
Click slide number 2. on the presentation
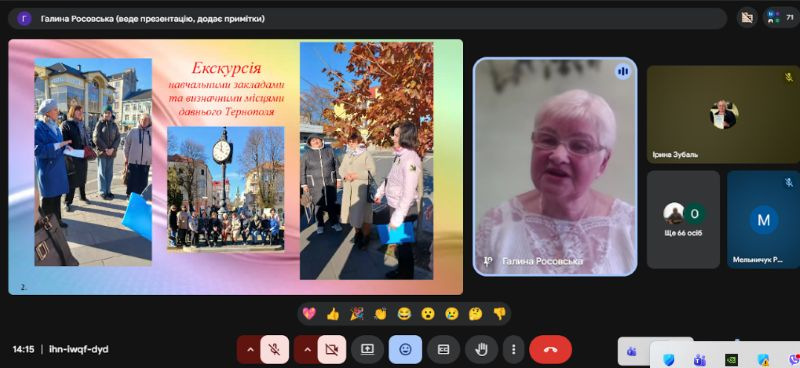coord(23,287)
